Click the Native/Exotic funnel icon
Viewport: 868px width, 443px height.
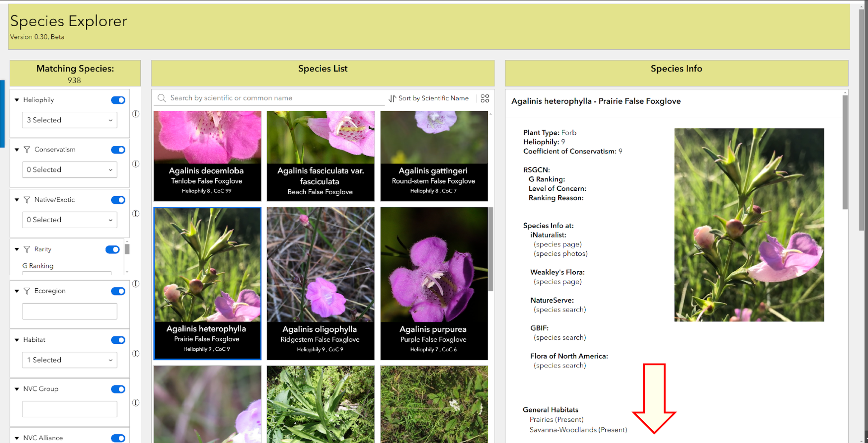pyautogui.click(x=27, y=200)
